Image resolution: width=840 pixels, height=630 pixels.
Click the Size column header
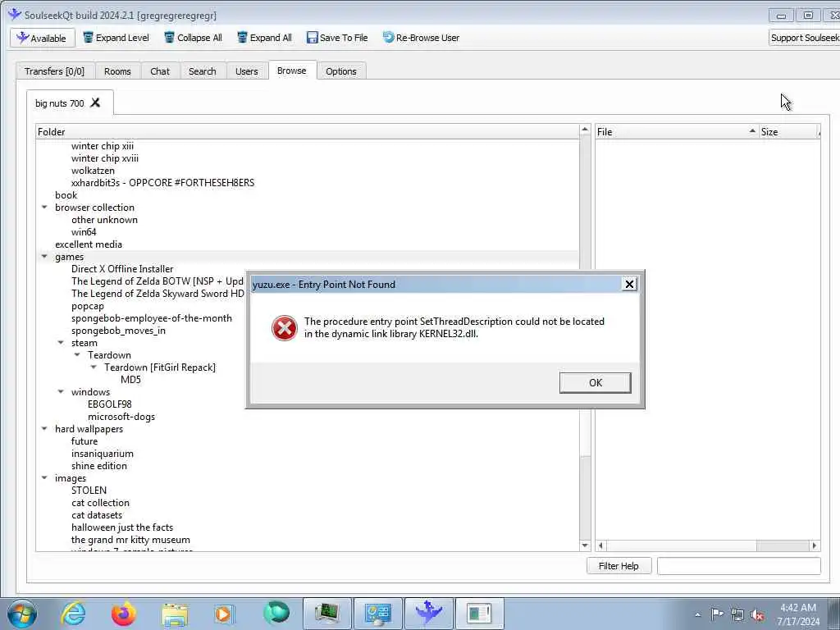click(x=789, y=132)
